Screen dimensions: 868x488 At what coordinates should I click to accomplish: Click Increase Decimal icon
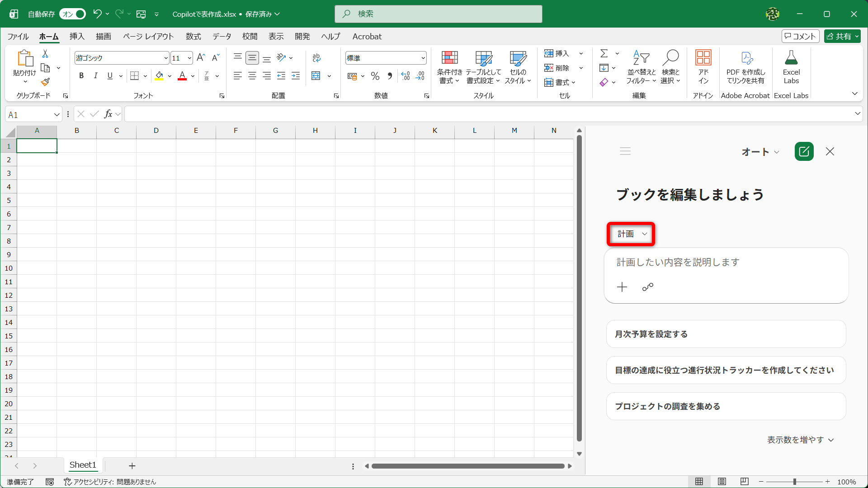(x=406, y=76)
